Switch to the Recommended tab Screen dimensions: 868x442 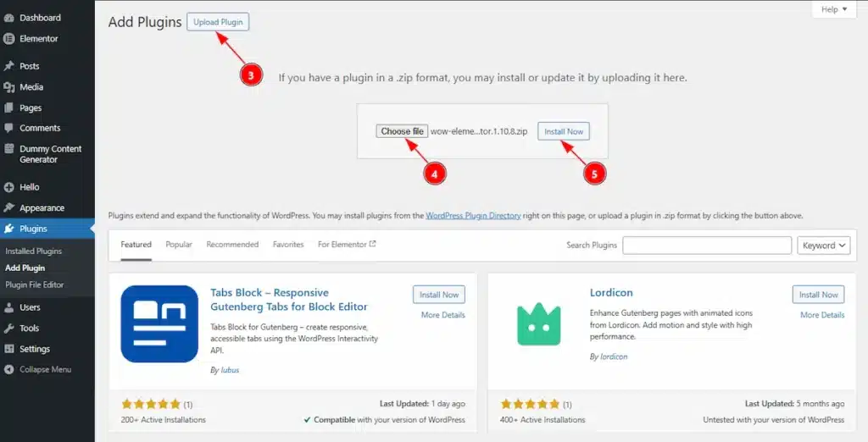[x=232, y=245]
